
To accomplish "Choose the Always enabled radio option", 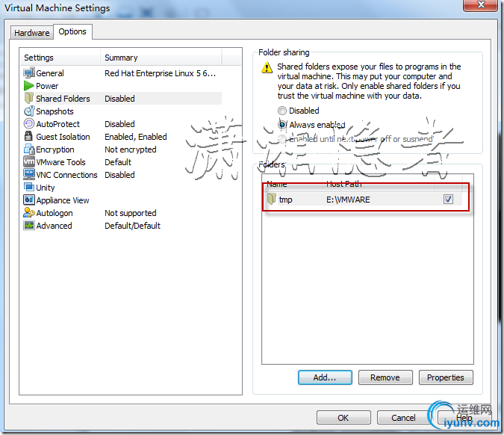I will (x=282, y=125).
